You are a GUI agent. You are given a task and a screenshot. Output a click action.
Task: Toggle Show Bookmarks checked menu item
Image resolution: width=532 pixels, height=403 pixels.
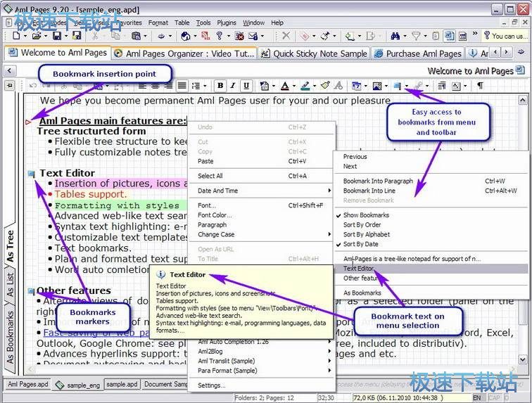point(365,215)
